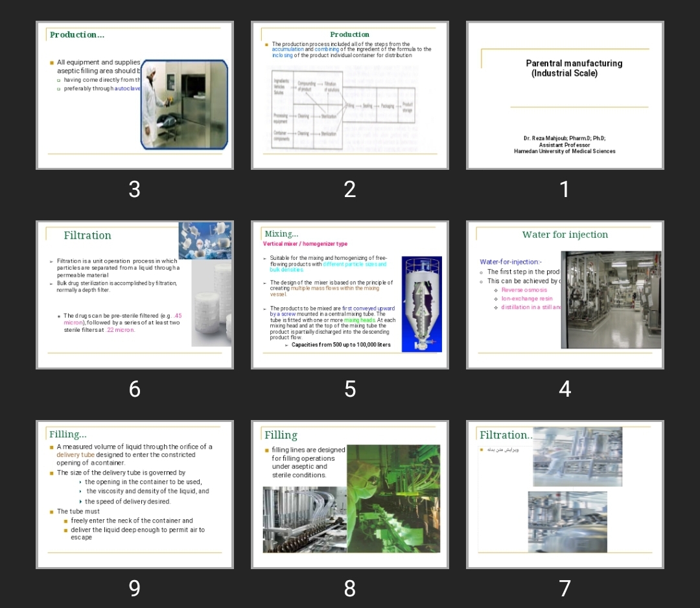Screen dimensions: 700x608
Task: Click the slide number 3 label
Action: [134, 189]
